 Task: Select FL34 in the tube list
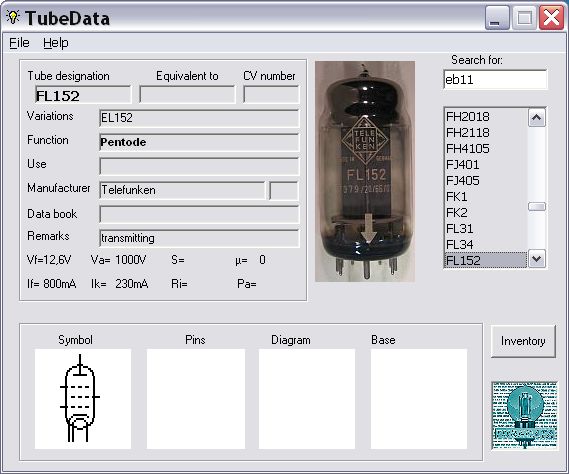(x=486, y=244)
